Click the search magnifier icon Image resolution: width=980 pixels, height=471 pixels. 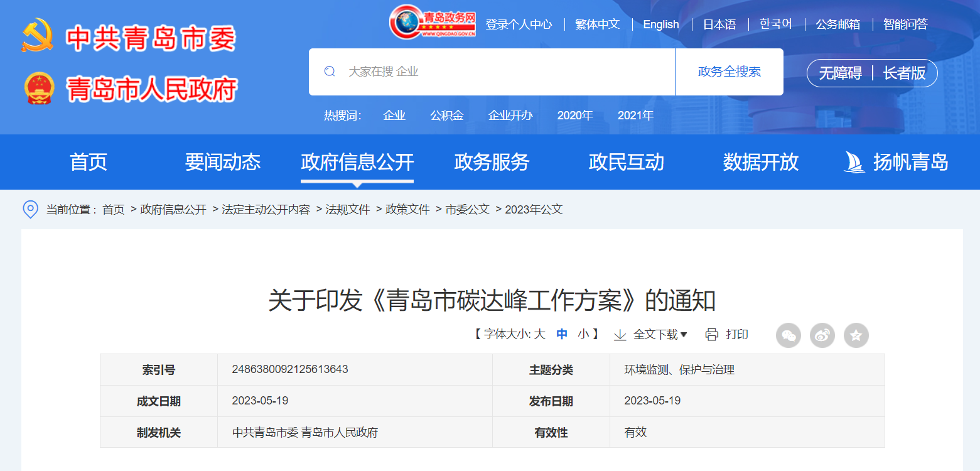click(x=330, y=72)
